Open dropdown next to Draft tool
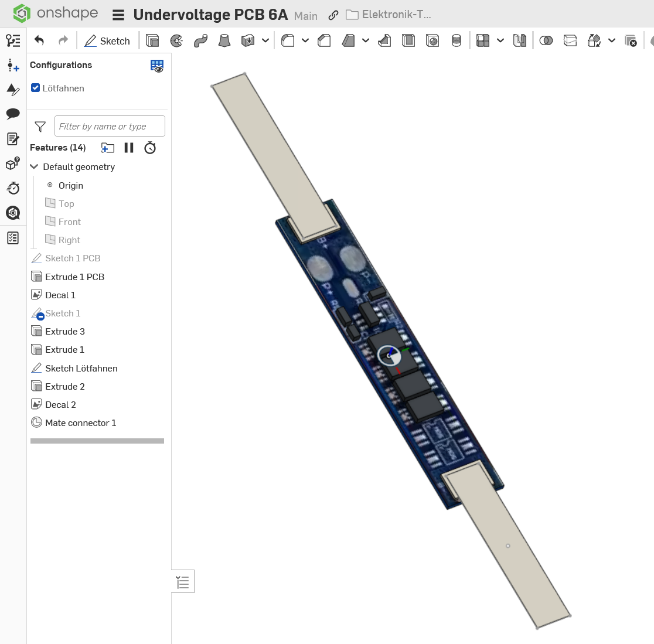 [x=366, y=41]
